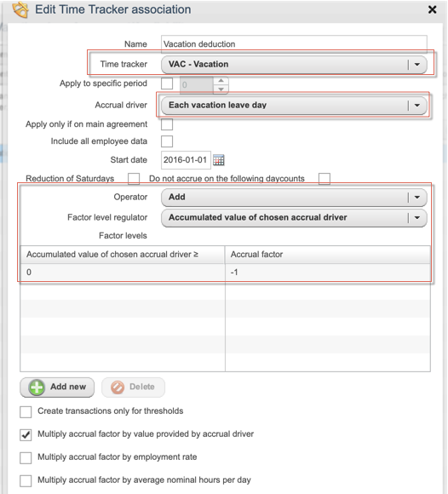Decrease the specific period stepper value
Screen dimensions: 448x494
(x=221, y=89)
